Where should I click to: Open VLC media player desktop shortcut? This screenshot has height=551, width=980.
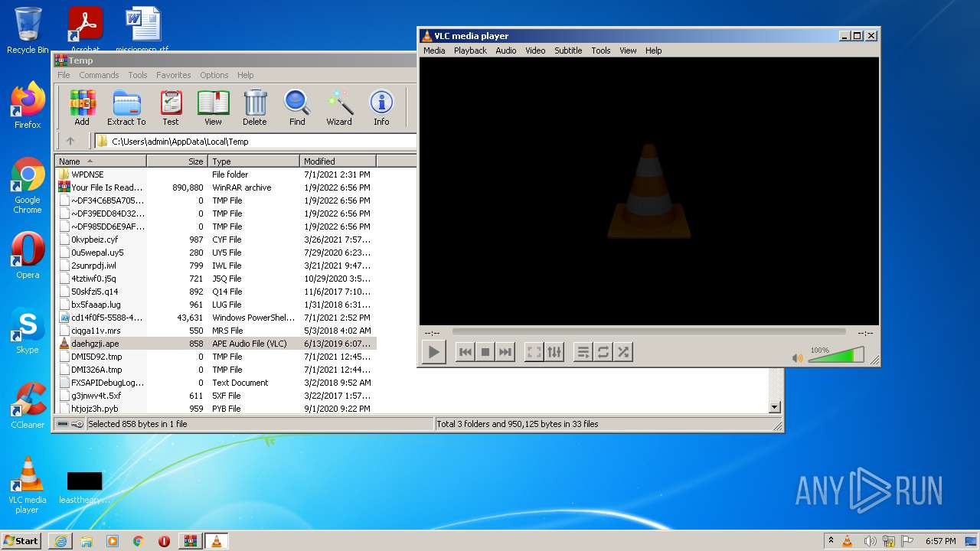coord(28,485)
